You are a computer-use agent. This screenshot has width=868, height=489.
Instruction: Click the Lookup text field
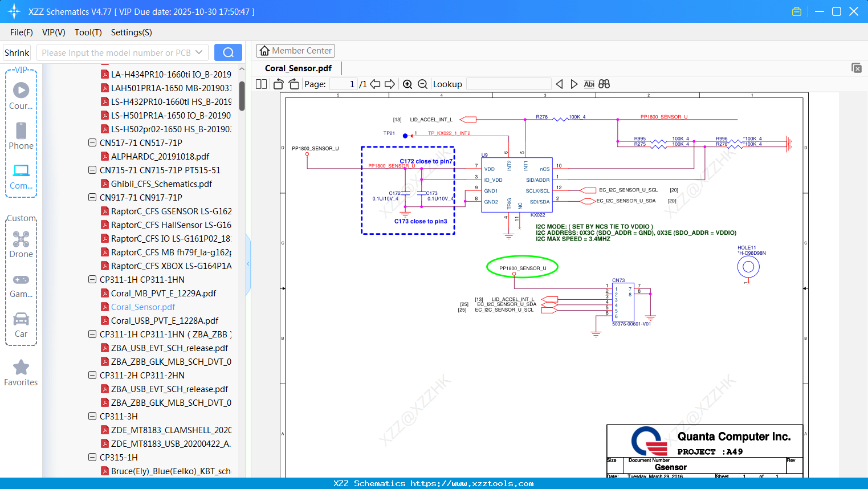[509, 84]
